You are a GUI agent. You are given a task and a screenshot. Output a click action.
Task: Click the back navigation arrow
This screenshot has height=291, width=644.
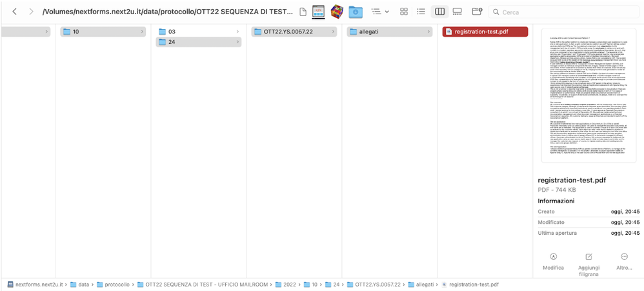click(14, 12)
